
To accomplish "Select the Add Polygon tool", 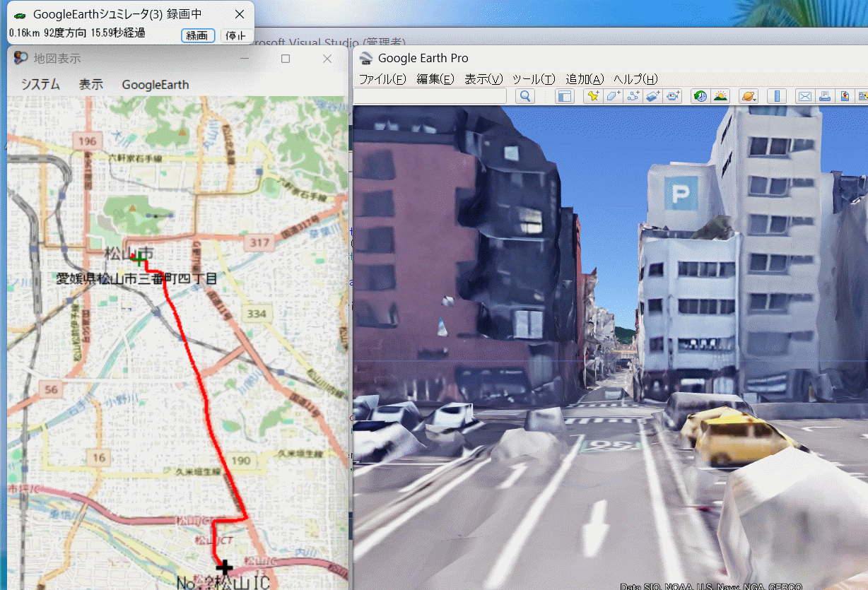I will pyautogui.click(x=613, y=96).
